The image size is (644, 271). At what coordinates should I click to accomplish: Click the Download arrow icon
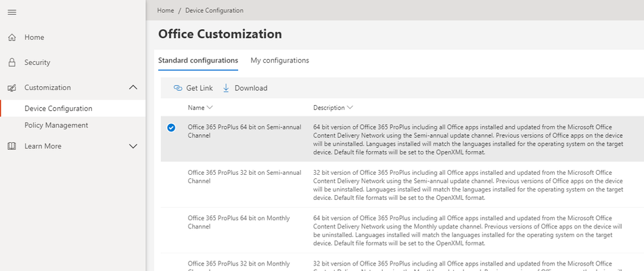click(226, 88)
